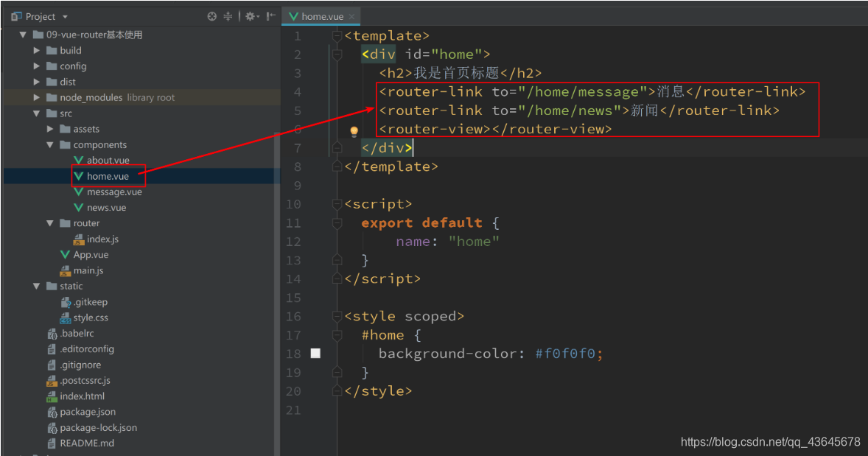Click the Vue icon beside message.vue

tap(79, 192)
